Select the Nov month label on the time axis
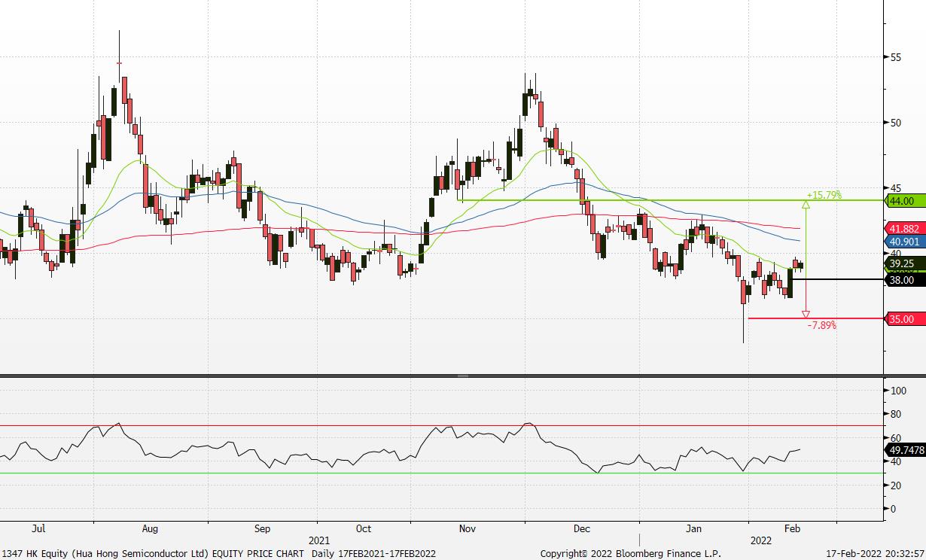Image resolution: width=926 pixels, height=560 pixels. click(x=468, y=529)
